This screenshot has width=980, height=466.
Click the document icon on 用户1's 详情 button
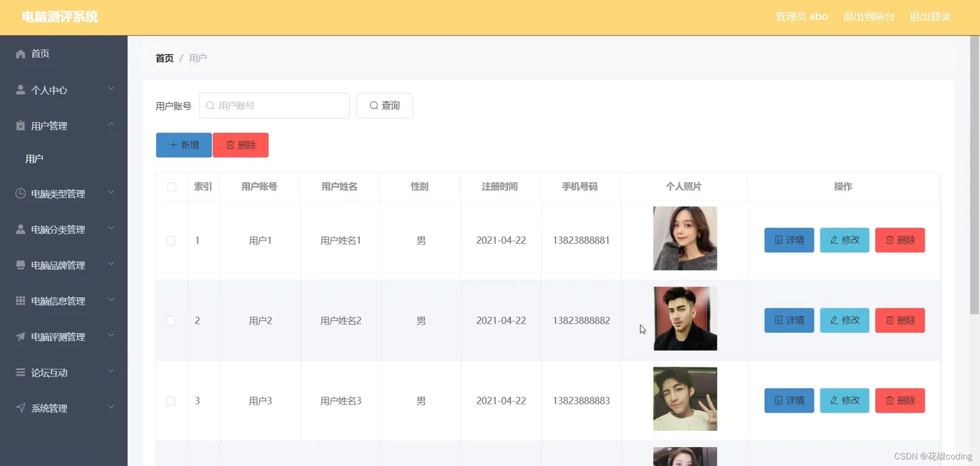[778, 240]
